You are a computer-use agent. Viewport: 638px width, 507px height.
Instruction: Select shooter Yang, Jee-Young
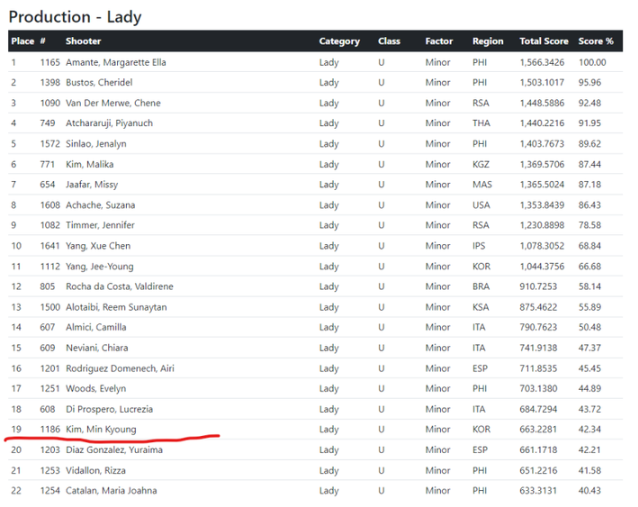click(100, 266)
